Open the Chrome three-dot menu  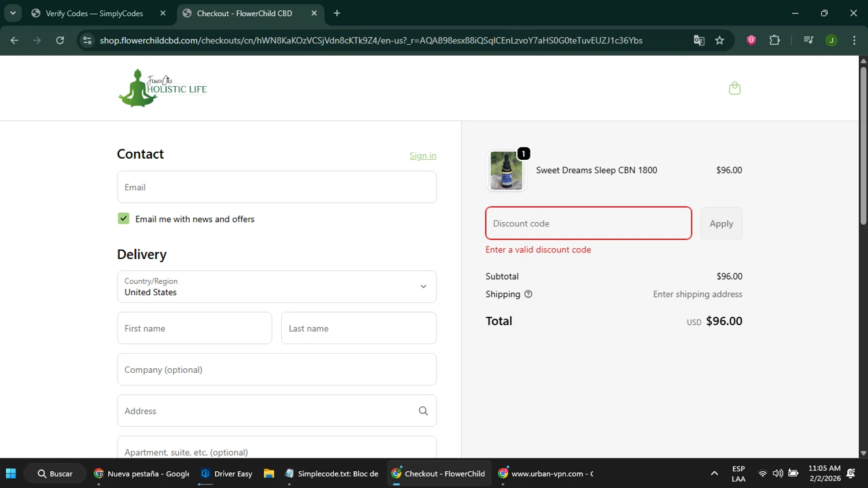pos(854,41)
